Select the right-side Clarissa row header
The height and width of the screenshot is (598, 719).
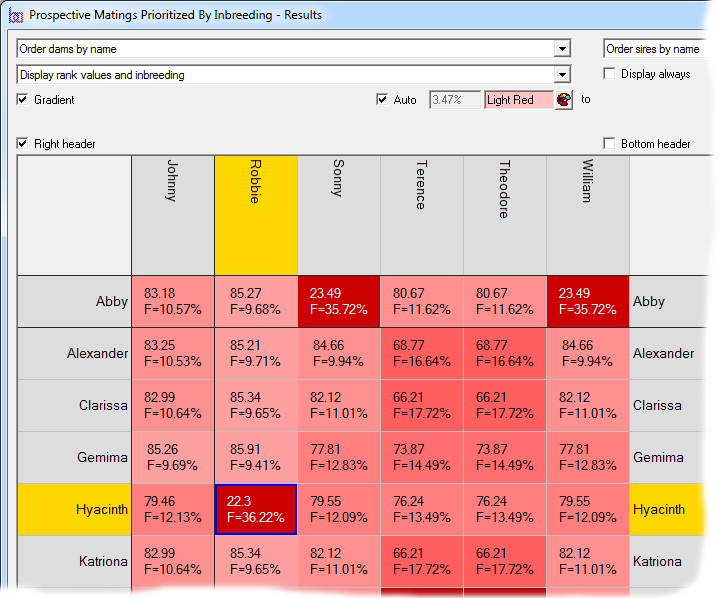[669, 405]
